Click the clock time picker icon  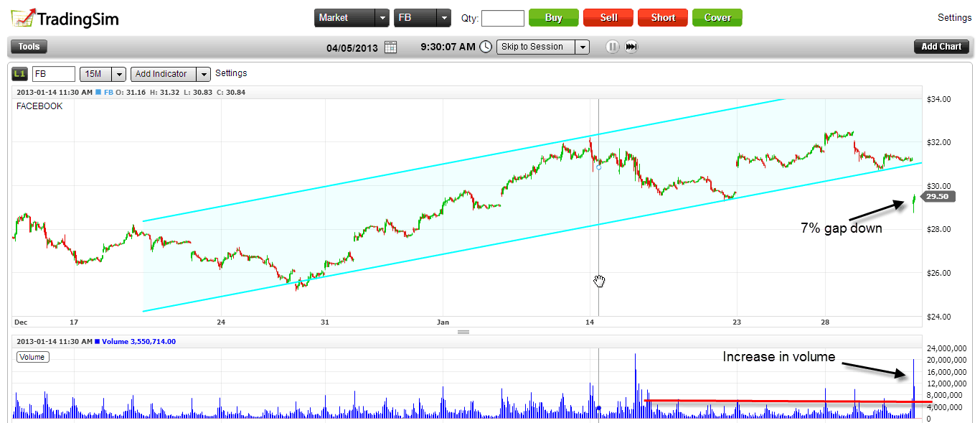click(x=486, y=47)
